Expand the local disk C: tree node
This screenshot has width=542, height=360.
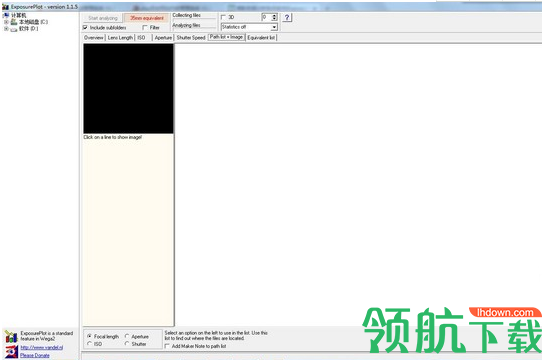[x=6, y=22]
